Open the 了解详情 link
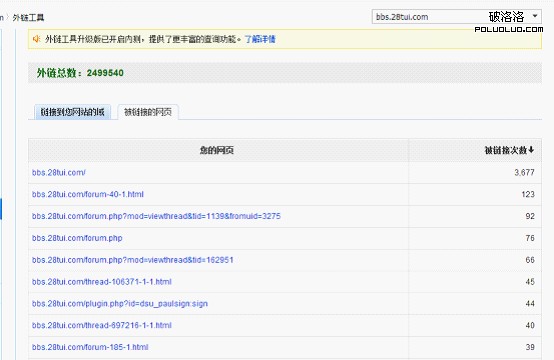This screenshot has height=360, width=554. point(260,39)
